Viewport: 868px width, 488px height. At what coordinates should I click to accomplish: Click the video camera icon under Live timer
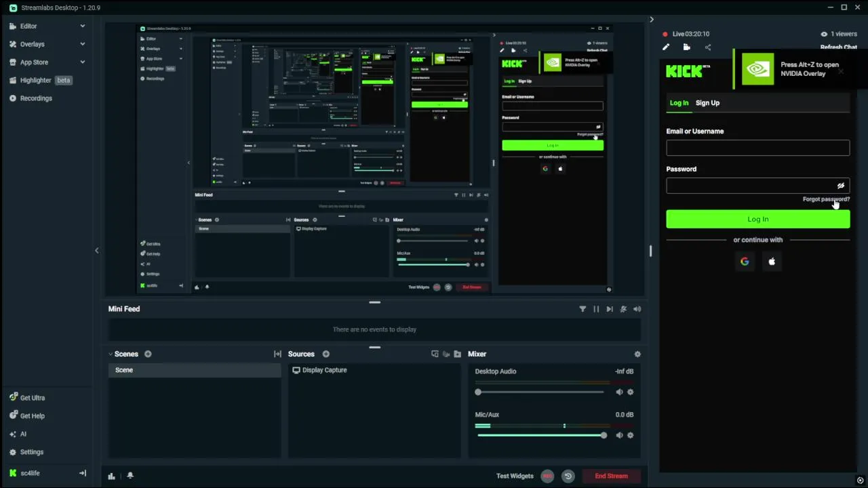687,47
